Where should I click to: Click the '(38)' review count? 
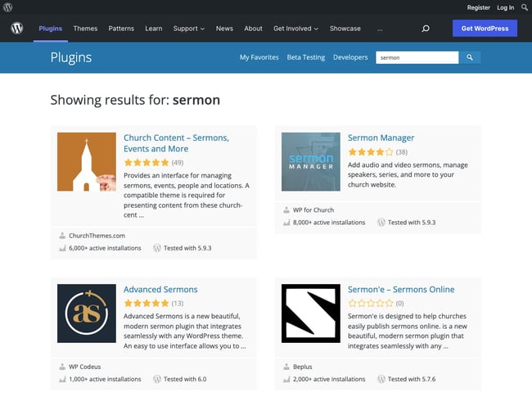coord(402,152)
